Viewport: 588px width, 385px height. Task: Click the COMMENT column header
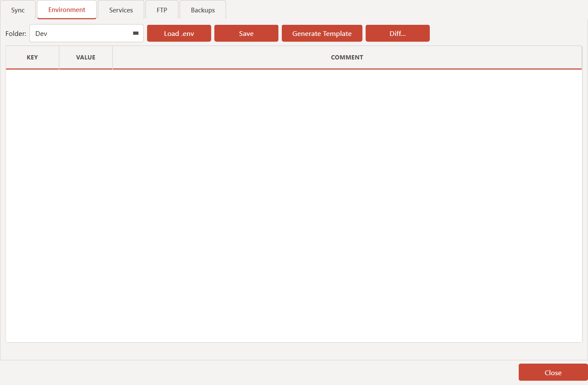(347, 57)
